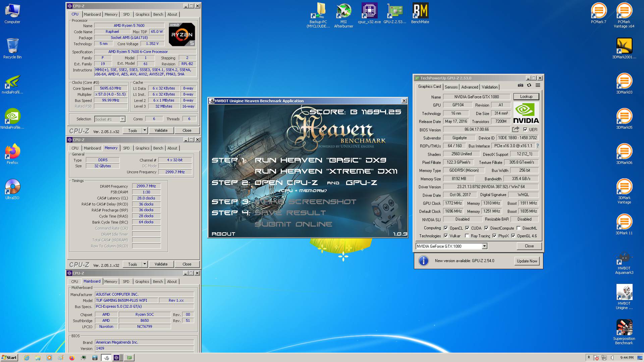Select the HWBOT Aquamark3 icon
The width and height of the screenshot is (644, 362).
coord(624,262)
